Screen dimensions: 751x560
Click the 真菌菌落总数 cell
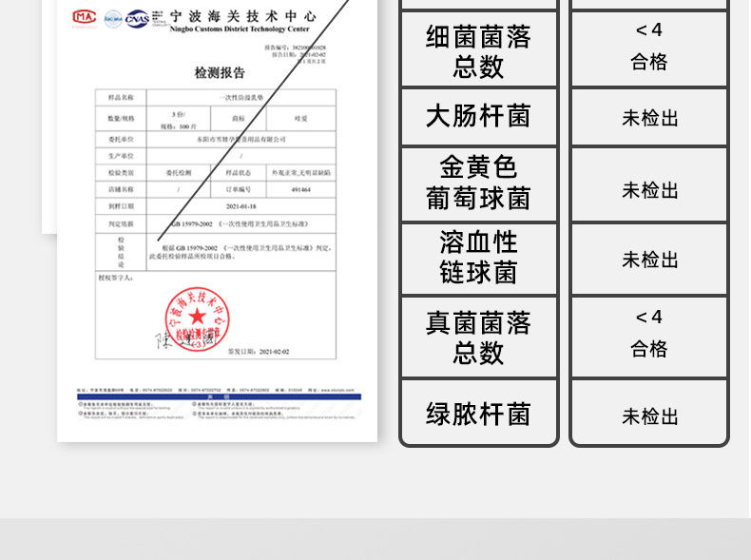tap(478, 338)
